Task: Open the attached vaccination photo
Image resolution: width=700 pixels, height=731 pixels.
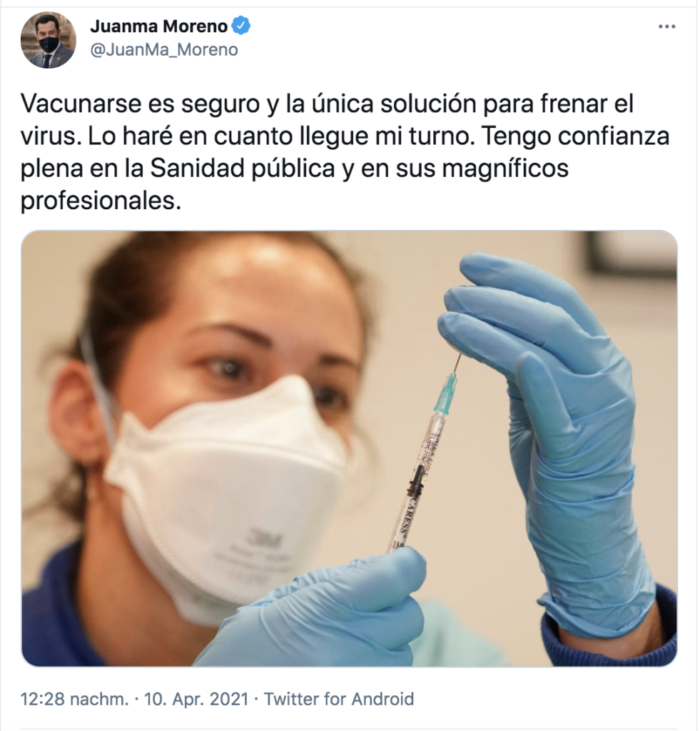Action: (x=349, y=448)
